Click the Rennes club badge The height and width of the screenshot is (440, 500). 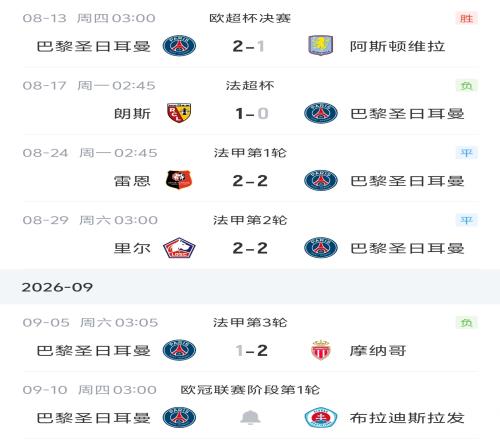coord(179,180)
